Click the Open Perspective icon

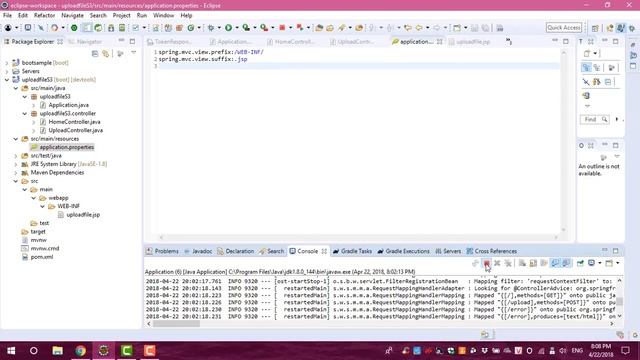pyautogui.click(x=595, y=28)
